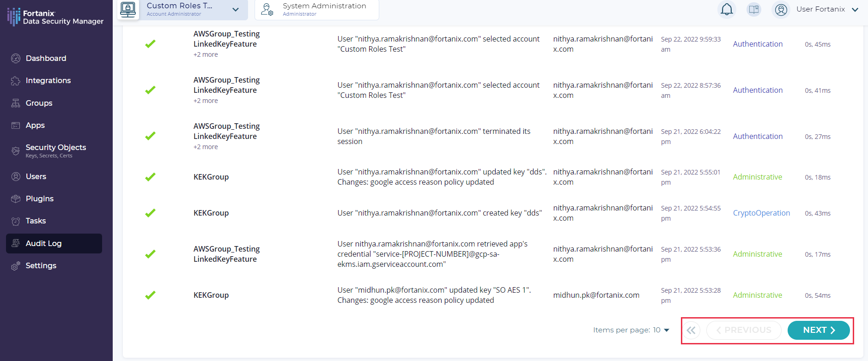This screenshot has width=868, height=361.
Task: Go to Security Objects in sidebar
Action: [x=55, y=148]
